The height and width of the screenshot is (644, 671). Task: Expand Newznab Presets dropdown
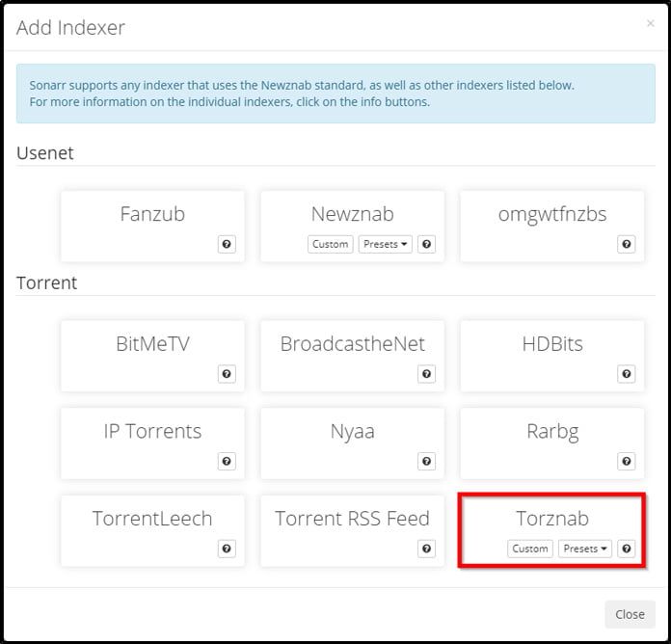[x=385, y=244]
